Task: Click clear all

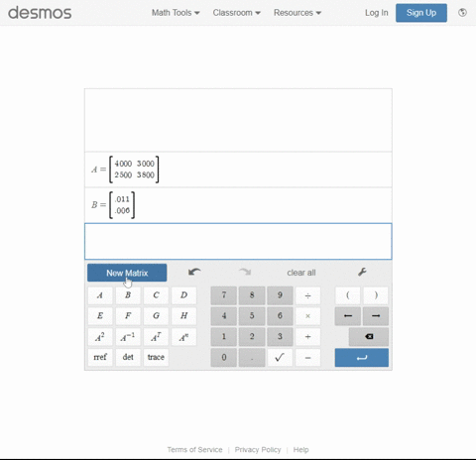Action: [x=301, y=273]
